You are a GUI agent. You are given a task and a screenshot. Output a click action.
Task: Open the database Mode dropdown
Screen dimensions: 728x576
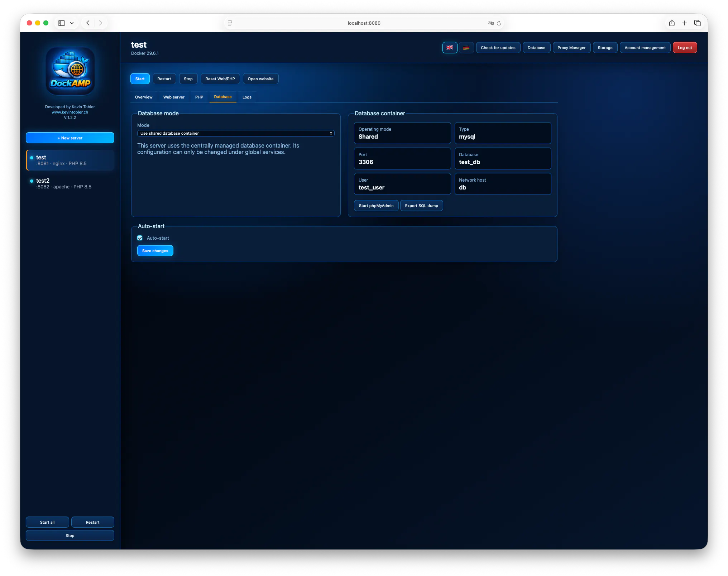(236, 133)
